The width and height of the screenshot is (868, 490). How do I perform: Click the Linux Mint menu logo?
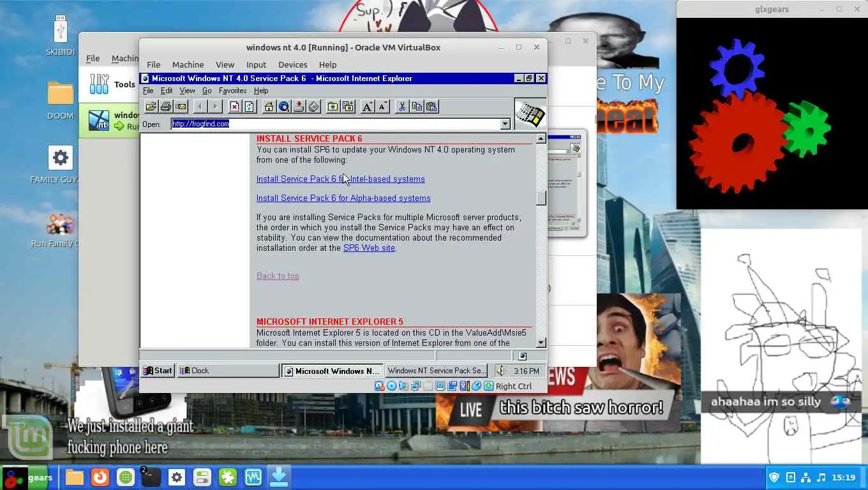click(x=27, y=438)
